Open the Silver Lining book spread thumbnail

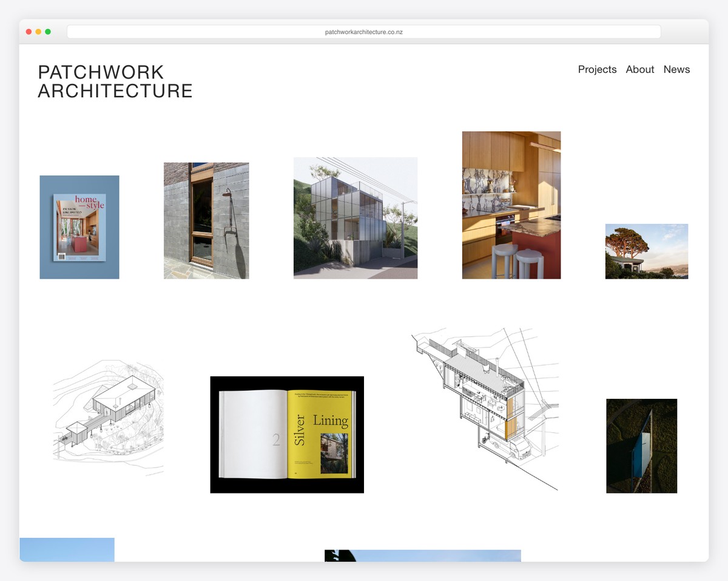coord(286,434)
